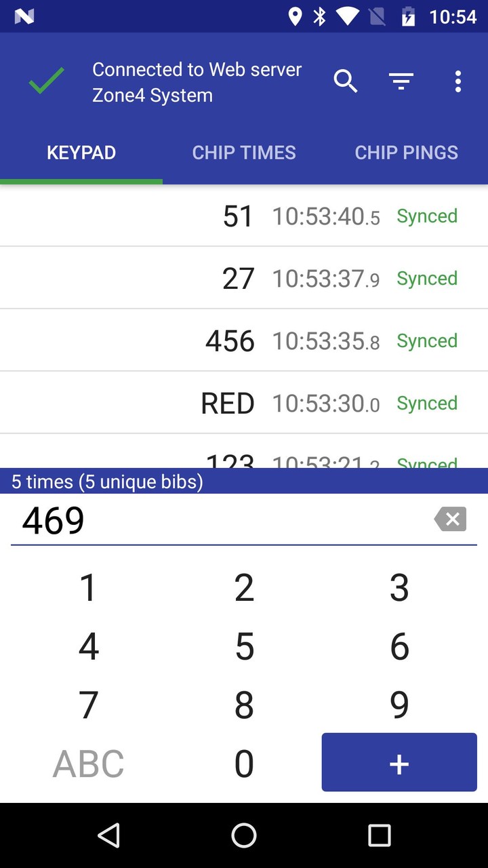The image size is (488, 868).
Task: Select the Keypad tab
Action: 81,153
